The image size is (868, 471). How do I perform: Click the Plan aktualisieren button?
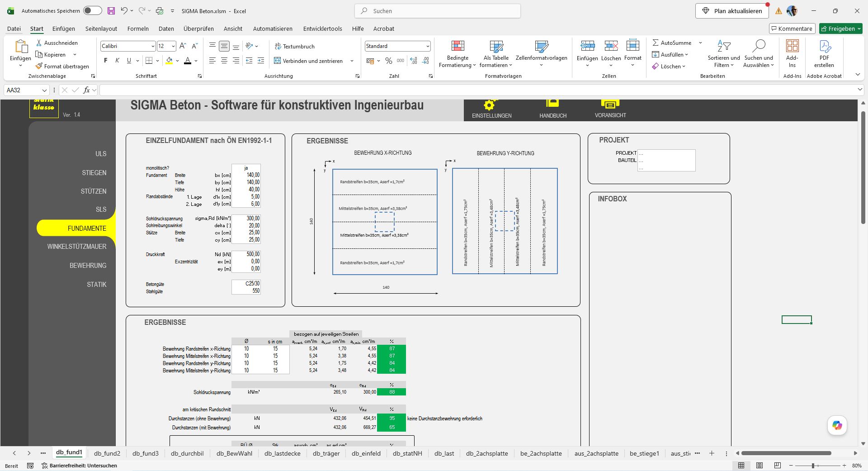[732, 11]
